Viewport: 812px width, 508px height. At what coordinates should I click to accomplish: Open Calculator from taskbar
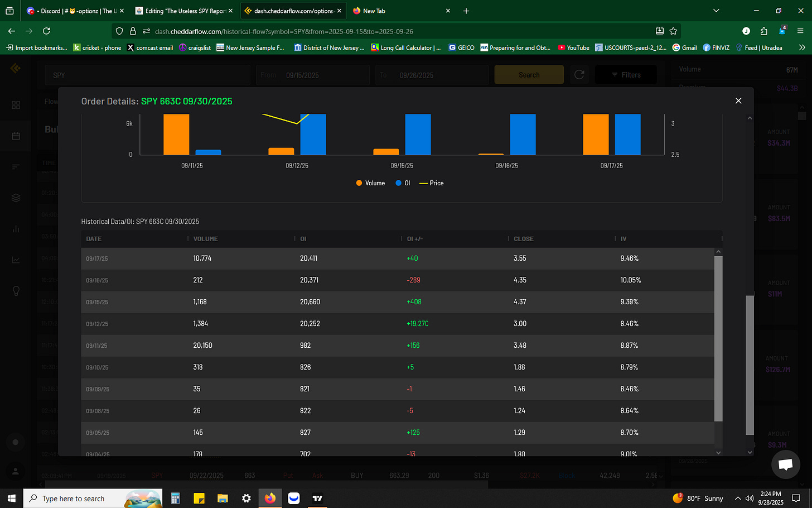[175, 498]
